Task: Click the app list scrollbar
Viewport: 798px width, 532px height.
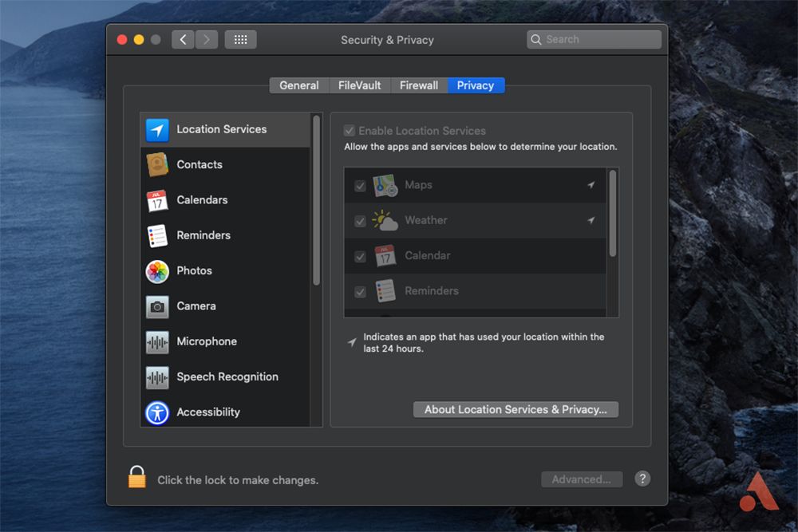Action: click(x=613, y=213)
